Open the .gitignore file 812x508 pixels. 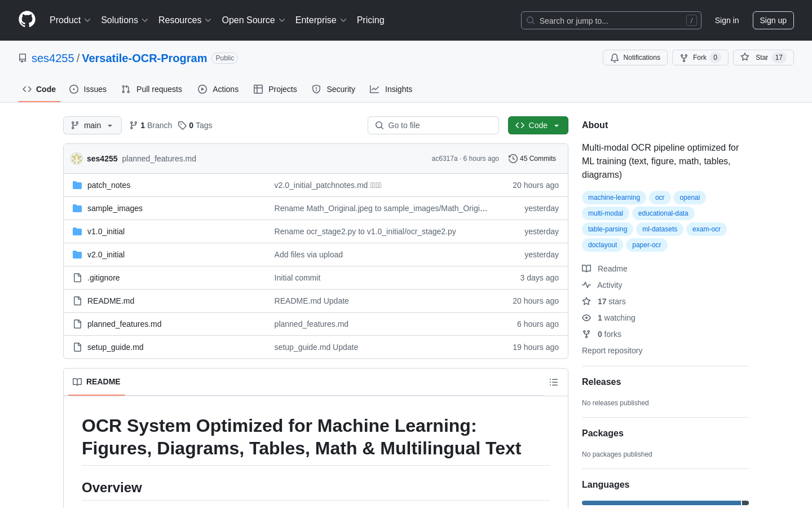click(104, 278)
